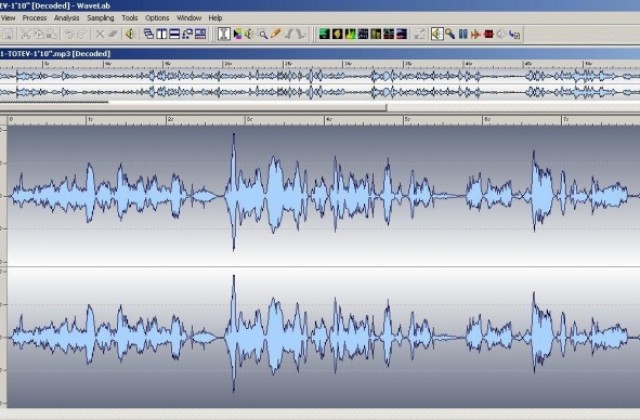
Task: Open the Options menu
Action: [157, 18]
